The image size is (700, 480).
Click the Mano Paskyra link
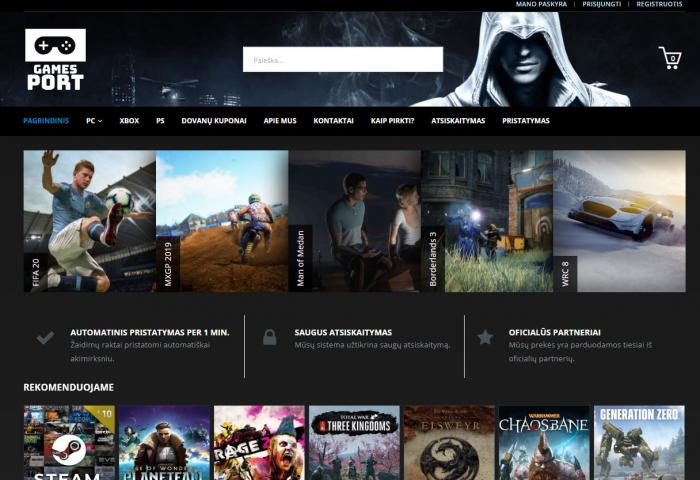(x=541, y=4)
